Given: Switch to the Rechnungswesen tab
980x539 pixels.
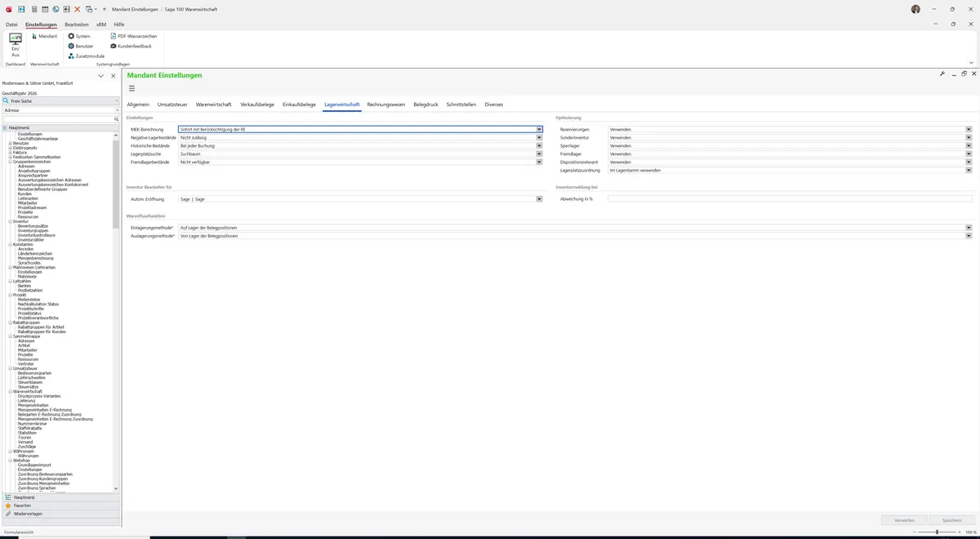Looking at the screenshot, I should pos(386,105).
